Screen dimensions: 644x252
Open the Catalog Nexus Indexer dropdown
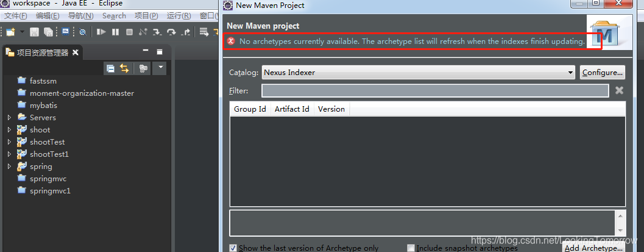pyautogui.click(x=419, y=73)
